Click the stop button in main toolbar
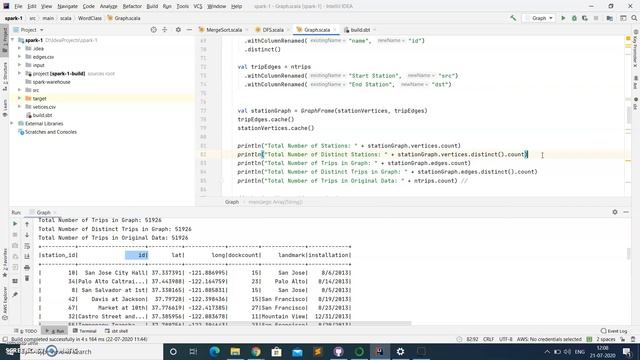Image resolution: width=640 pixels, height=360 pixels. pyautogui.click(x=596, y=18)
